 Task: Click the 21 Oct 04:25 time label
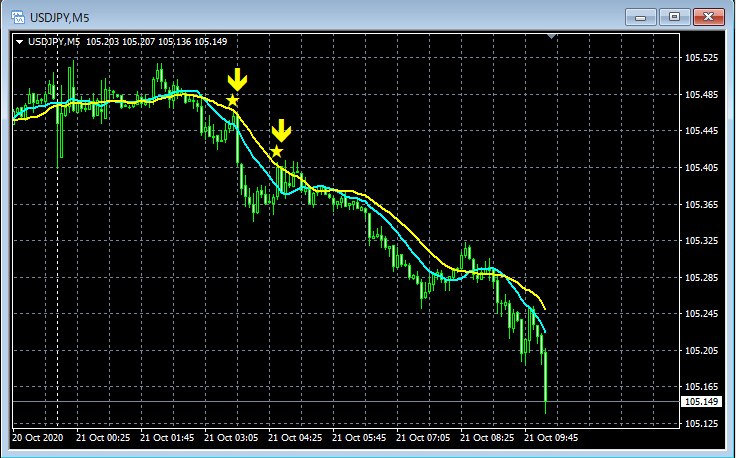pyautogui.click(x=295, y=438)
